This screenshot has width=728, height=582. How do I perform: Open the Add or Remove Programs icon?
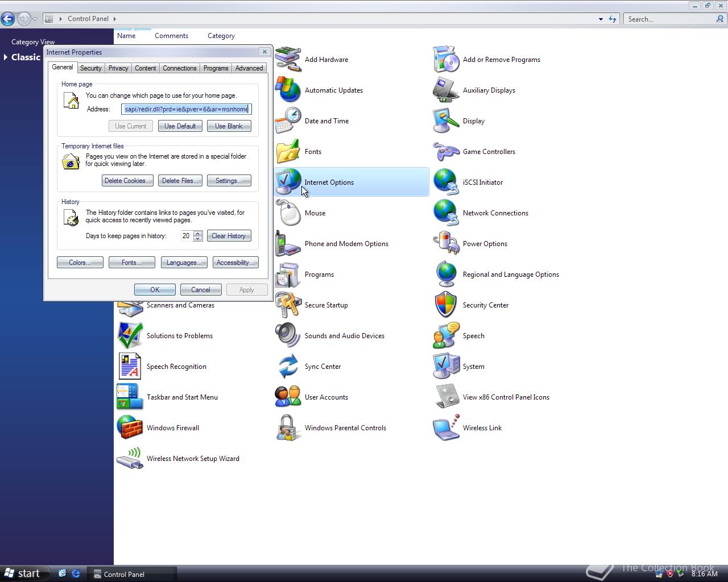[446, 59]
